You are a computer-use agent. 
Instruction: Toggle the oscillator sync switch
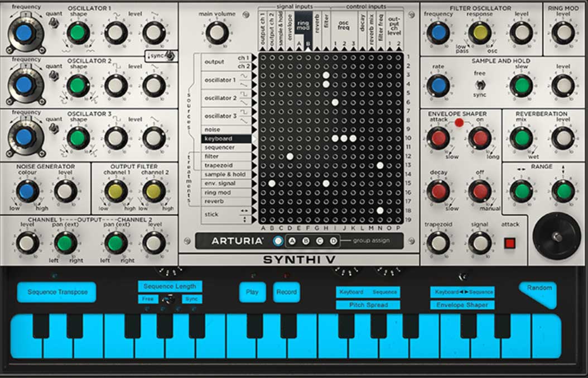170,56
